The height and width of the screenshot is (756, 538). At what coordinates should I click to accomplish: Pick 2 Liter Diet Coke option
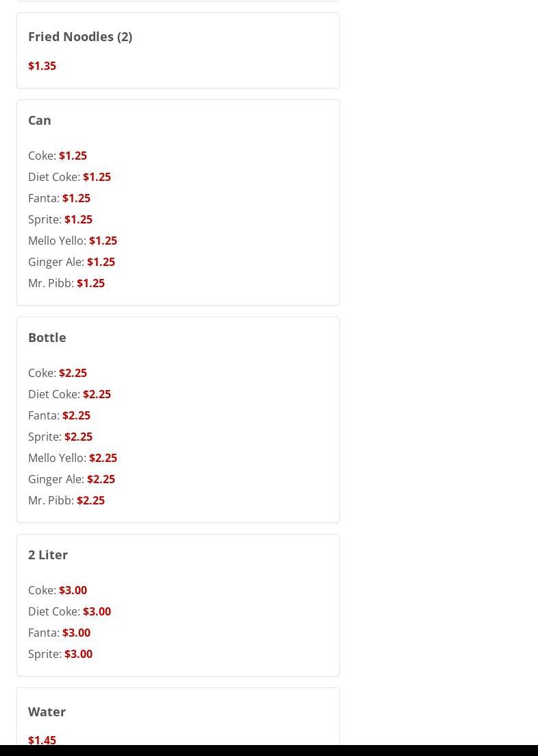coord(69,612)
